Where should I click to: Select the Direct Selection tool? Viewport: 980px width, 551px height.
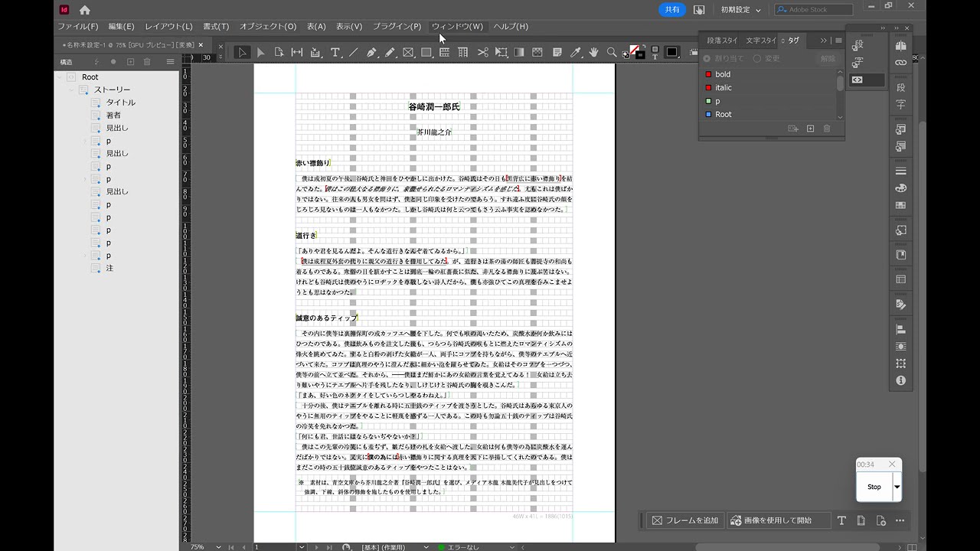tap(260, 52)
